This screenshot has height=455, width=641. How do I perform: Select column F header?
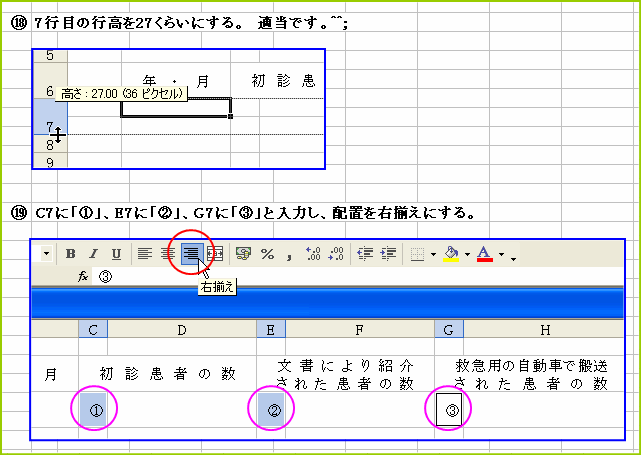point(360,330)
